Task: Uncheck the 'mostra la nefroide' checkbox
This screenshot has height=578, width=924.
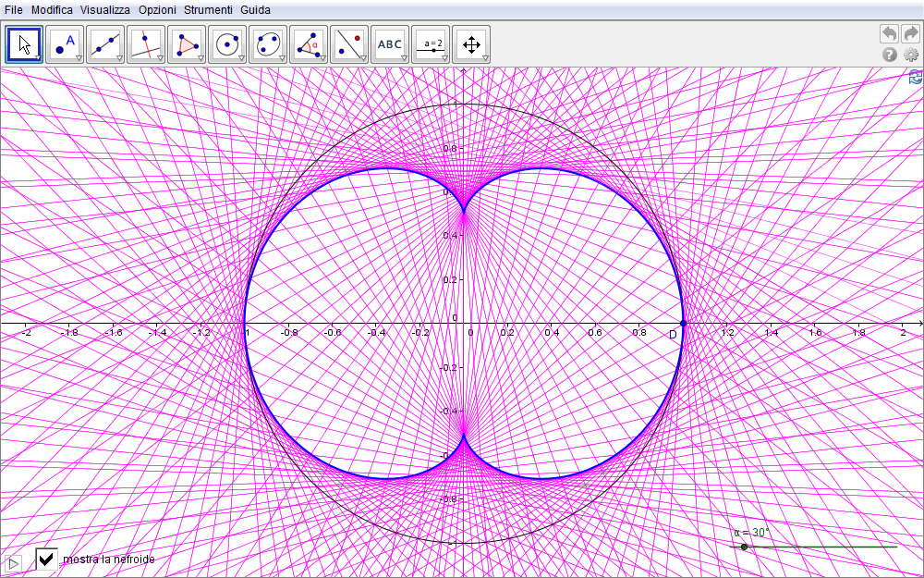Action: pos(46,559)
